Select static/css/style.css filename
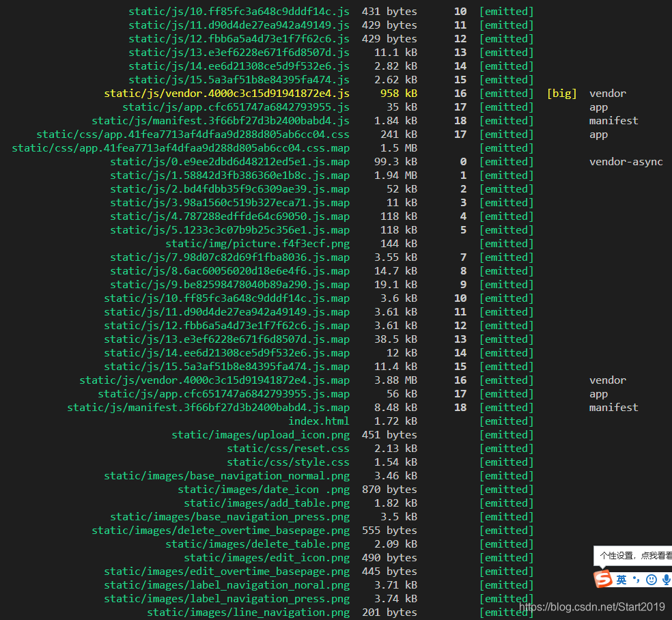This screenshot has width=672, height=620. click(x=288, y=462)
